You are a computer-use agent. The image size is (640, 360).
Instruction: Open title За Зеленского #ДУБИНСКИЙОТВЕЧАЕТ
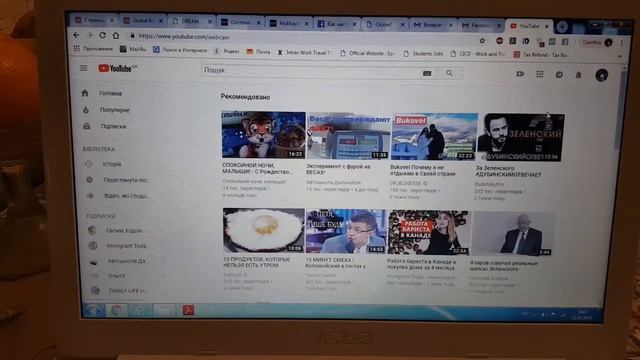(509, 171)
